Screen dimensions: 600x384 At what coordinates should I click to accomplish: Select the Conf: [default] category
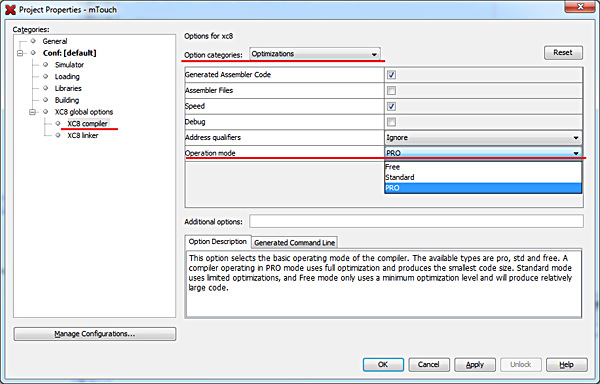(x=69, y=53)
